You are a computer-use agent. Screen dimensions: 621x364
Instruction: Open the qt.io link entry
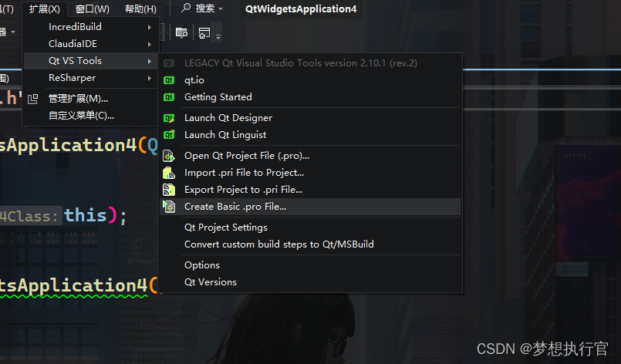pyautogui.click(x=309, y=80)
